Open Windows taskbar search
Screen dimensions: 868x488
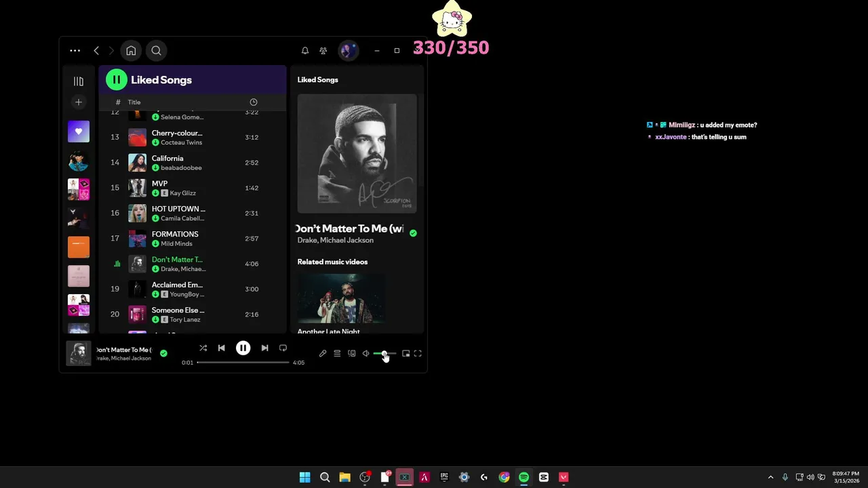(x=325, y=477)
